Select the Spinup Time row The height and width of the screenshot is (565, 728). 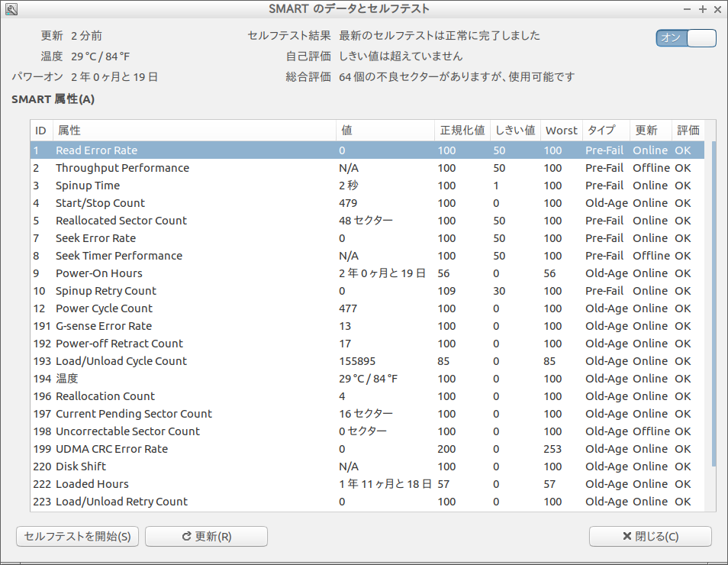[367, 186]
